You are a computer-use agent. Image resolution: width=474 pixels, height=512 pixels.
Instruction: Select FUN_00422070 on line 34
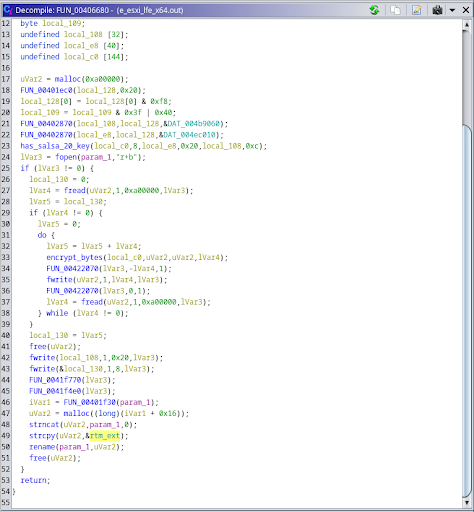click(72, 268)
